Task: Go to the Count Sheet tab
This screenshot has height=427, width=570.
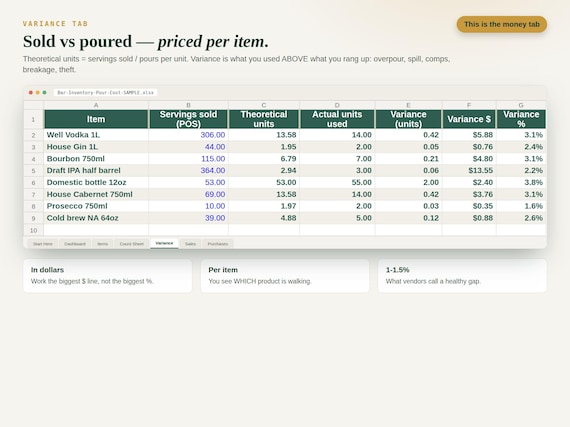Action: pyautogui.click(x=132, y=244)
